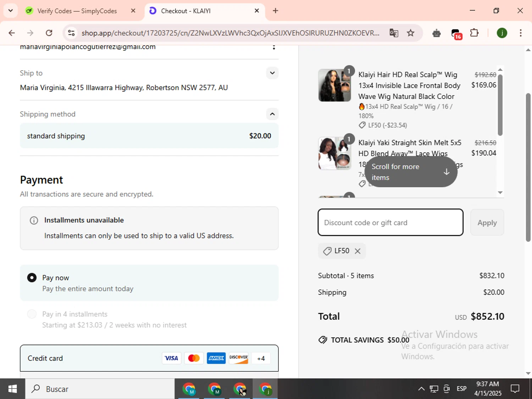Open the tab search dropdown arrow

pos(11,11)
